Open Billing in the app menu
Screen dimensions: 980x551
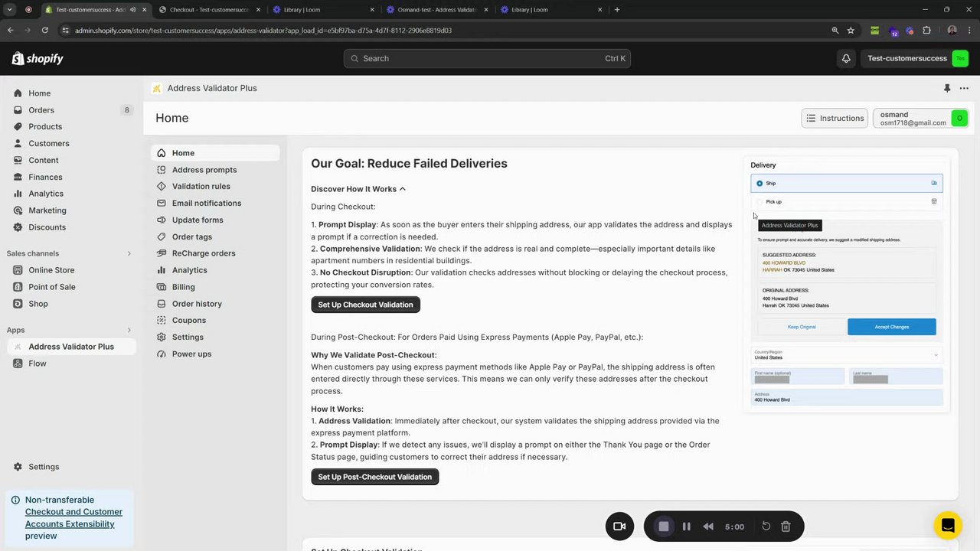pos(184,287)
